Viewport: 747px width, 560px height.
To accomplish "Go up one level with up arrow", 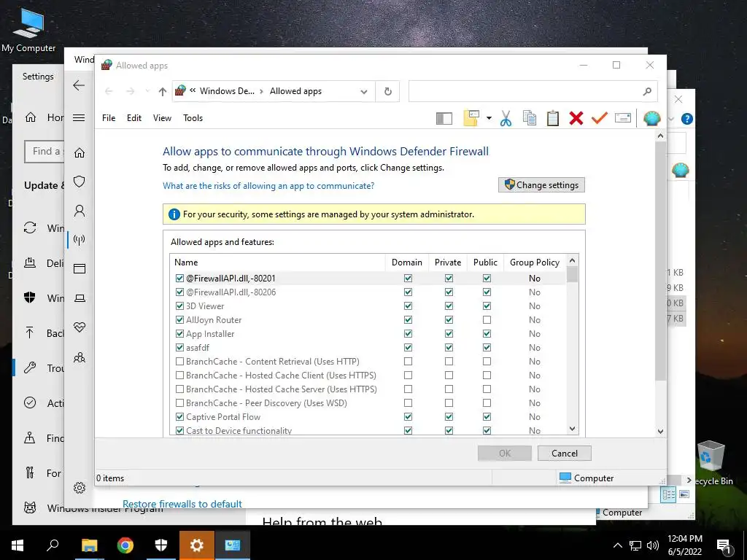I will [163, 91].
